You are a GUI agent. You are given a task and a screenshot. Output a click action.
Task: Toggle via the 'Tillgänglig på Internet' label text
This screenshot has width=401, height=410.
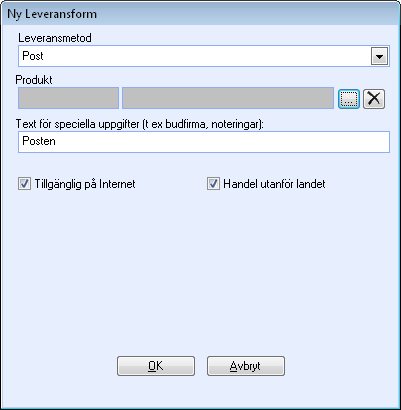pos(85,184)
